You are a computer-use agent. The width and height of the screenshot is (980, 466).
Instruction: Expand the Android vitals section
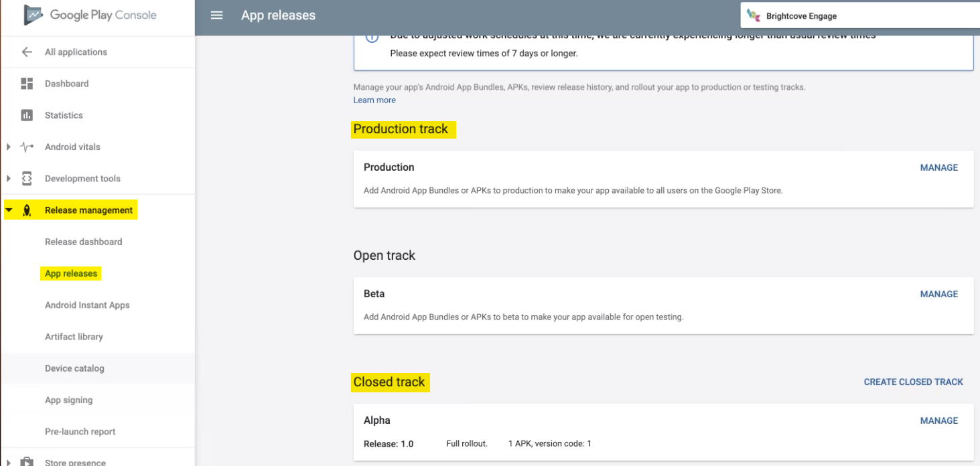(8, 147)
